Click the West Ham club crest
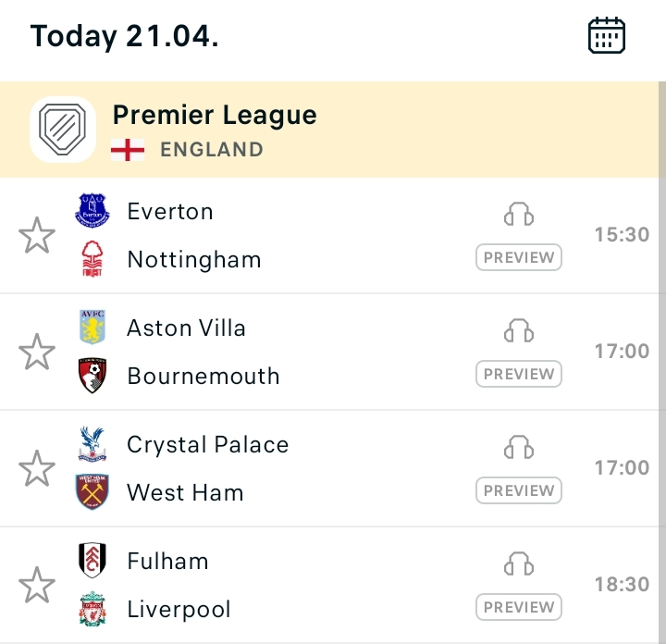This screenshot has height=644, width=666. [x=92, y=492]
